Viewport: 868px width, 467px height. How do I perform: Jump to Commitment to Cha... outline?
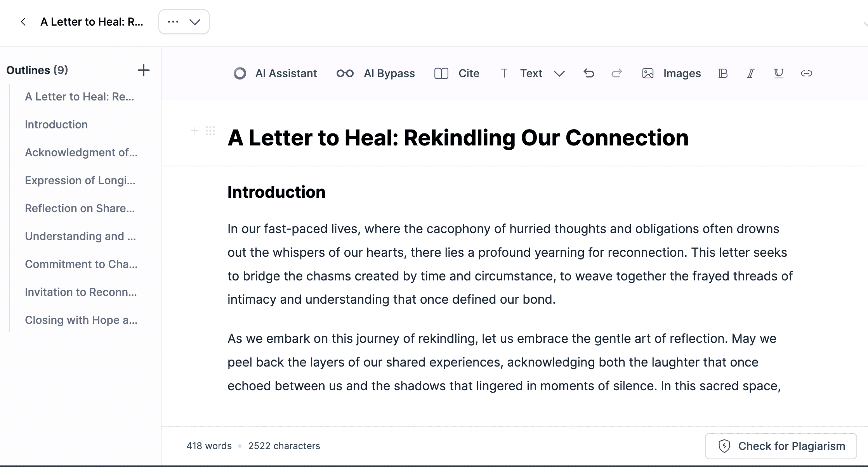pos(81,264)
